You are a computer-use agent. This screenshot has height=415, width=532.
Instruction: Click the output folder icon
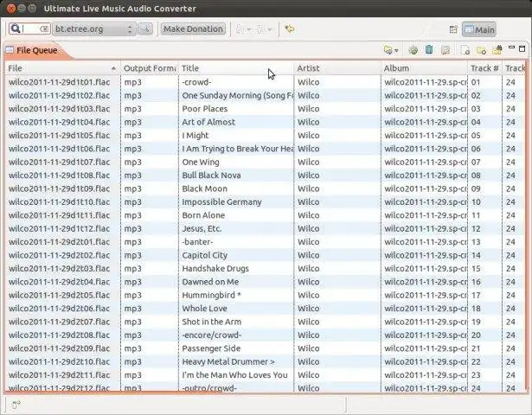pyautogui.click(x=497, y=50)
